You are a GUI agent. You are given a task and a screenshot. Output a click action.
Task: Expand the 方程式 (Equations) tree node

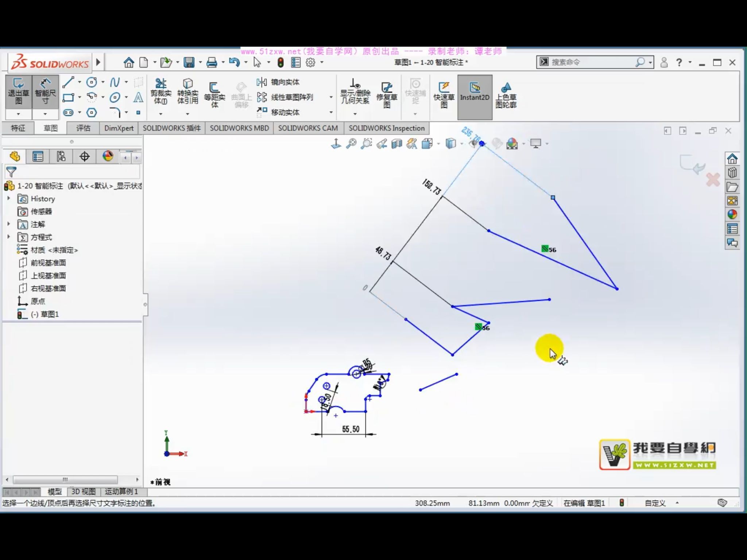pos(9,237)
